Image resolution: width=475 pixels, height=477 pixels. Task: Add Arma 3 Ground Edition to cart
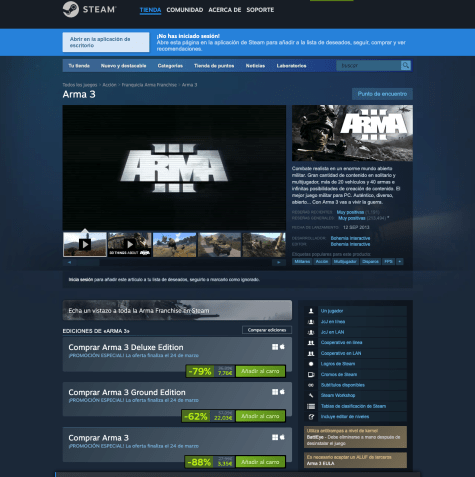[260, 416]
